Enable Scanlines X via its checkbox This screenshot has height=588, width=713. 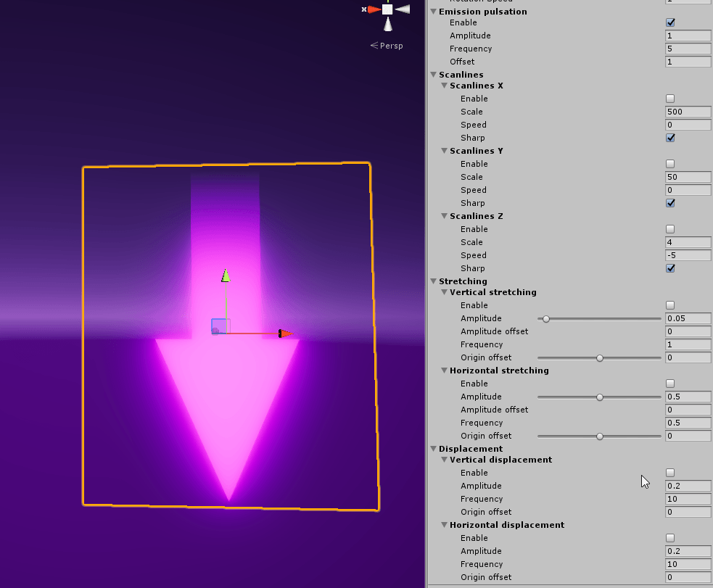[x=669, y=98]
